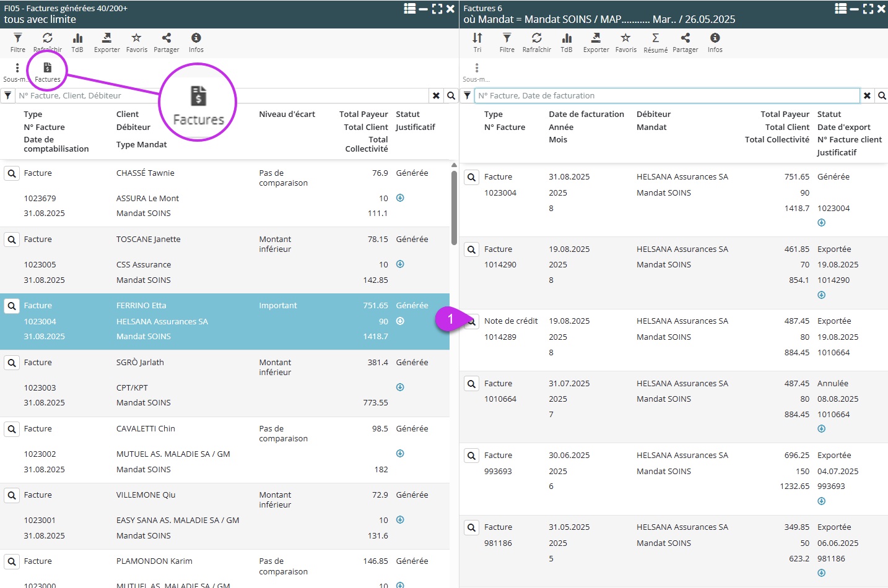Open details of invoice 1023679 magnifier
Viewport: 888px width, 588px height.
[x=11, y=174]
